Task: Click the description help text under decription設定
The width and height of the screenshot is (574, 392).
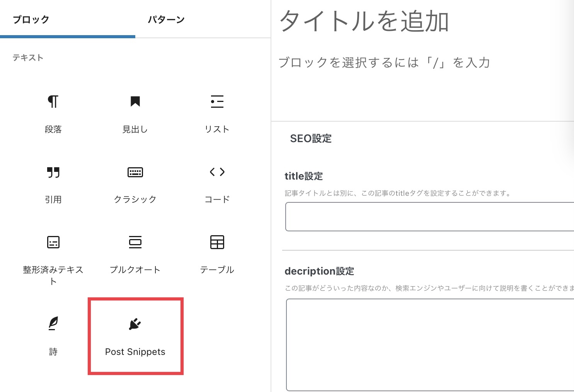Action: (429, 288)
